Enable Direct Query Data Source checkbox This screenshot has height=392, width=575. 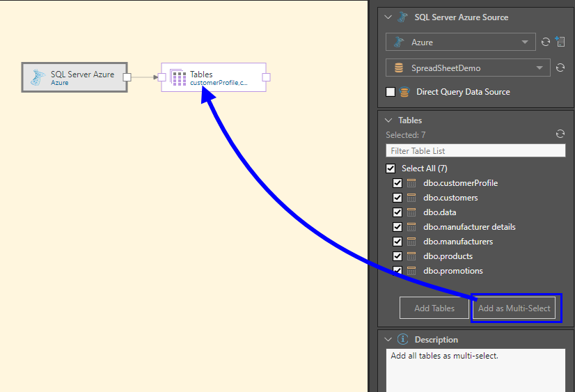click(391, 92)
